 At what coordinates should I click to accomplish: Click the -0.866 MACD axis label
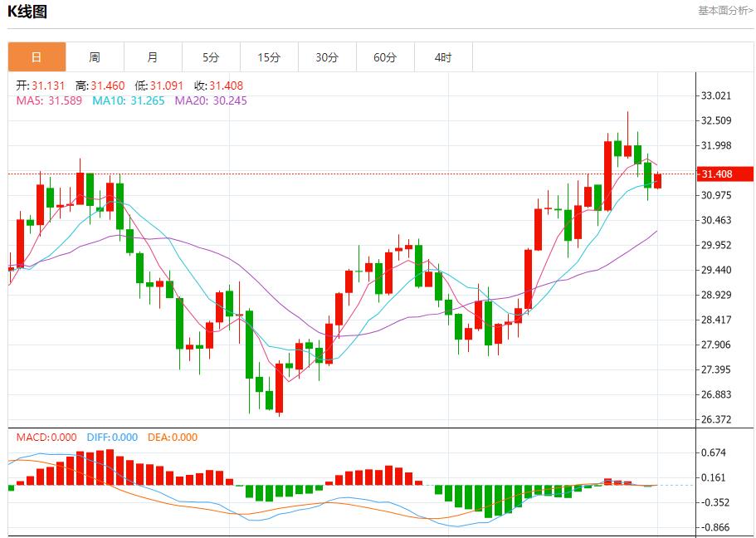715,527
